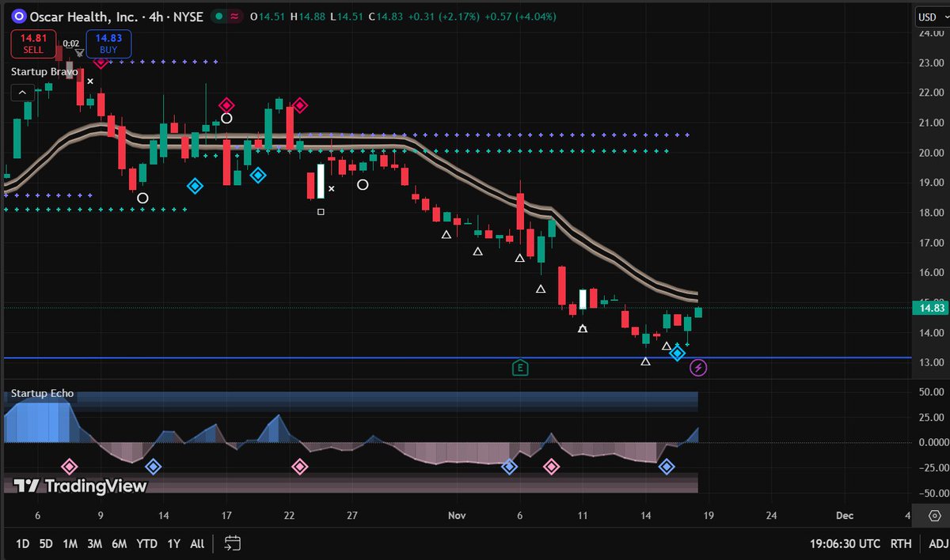The image size is (950, 560).
Task: Select the 1Y range
Action: 173,543
